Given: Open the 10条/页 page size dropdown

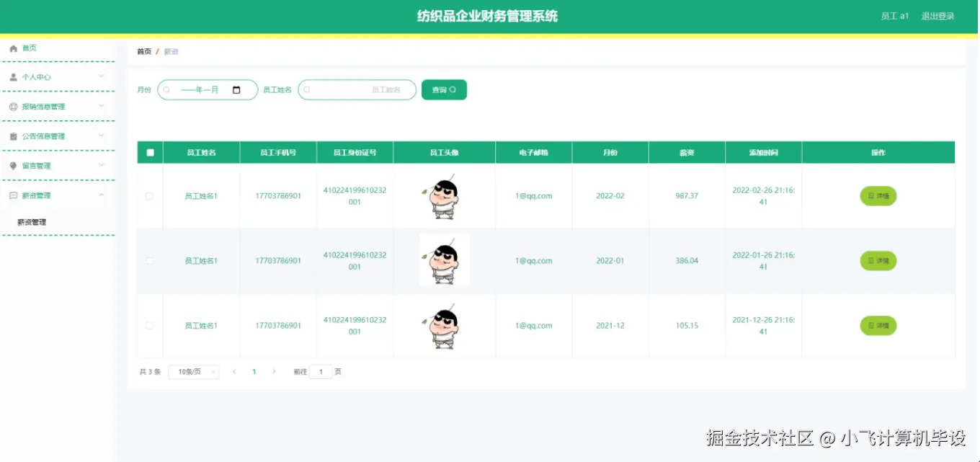Looking at the screenshot, I should coord(193,371).
